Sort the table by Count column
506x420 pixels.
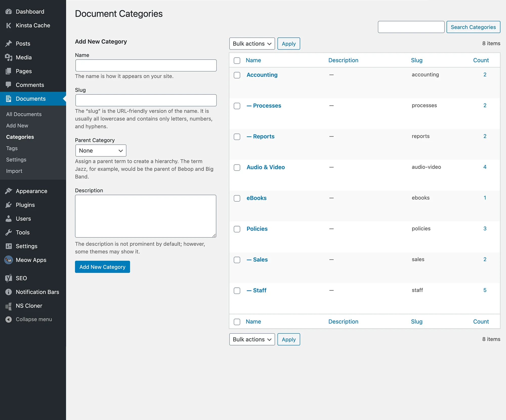481,60
